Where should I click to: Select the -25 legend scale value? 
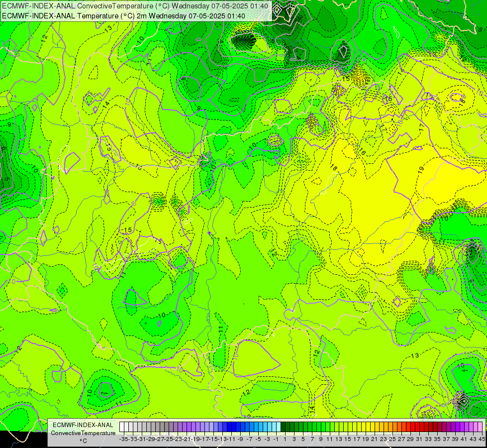(169, 439)
